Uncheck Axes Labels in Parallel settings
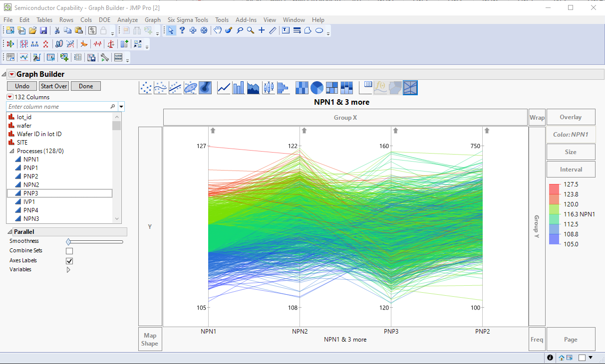605x364 pixels. pyautogui.click(x=69, y=260)
